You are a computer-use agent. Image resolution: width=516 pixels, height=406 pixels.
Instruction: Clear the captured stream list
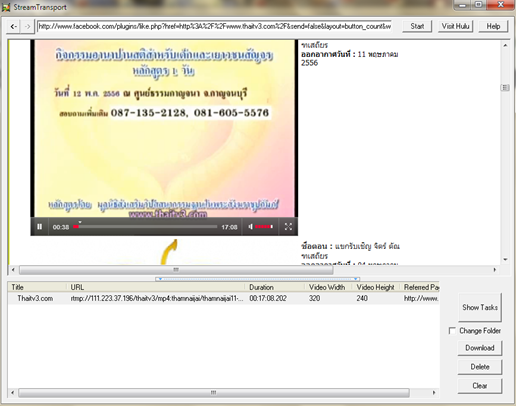(480, 386)
